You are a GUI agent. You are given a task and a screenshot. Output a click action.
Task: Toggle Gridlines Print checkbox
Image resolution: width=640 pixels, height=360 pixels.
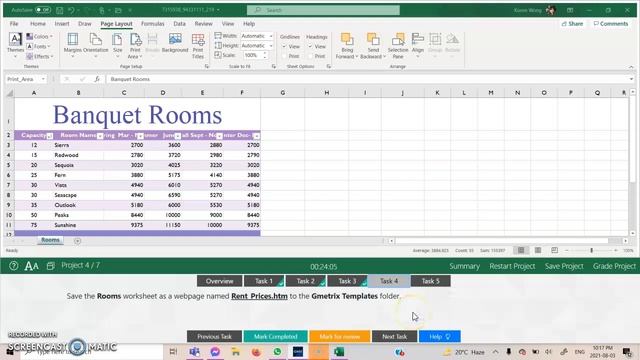[x=284, y=56]
